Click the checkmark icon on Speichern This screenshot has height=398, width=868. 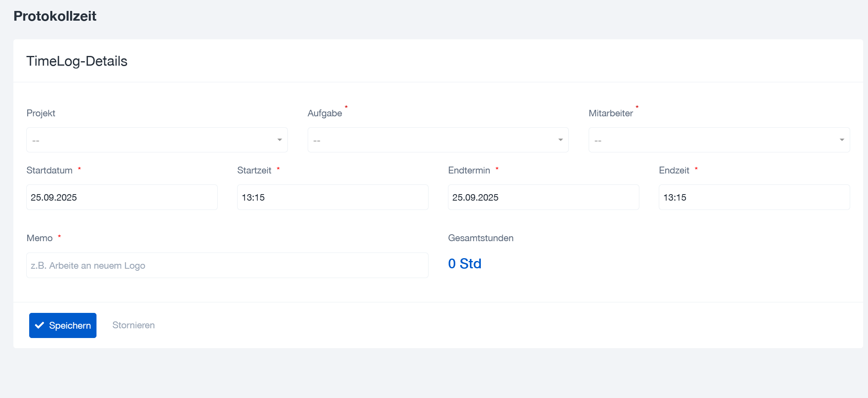tap(39, 325)
